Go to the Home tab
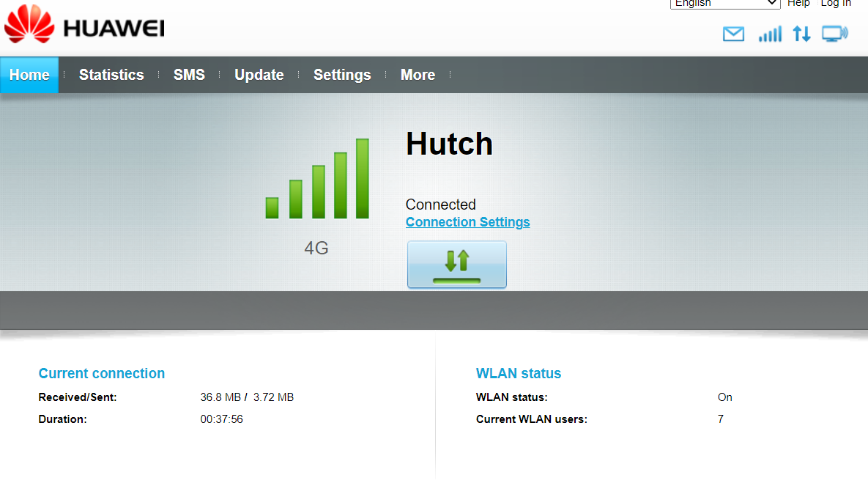Viewport: 868px width, 486px height. 29,75
